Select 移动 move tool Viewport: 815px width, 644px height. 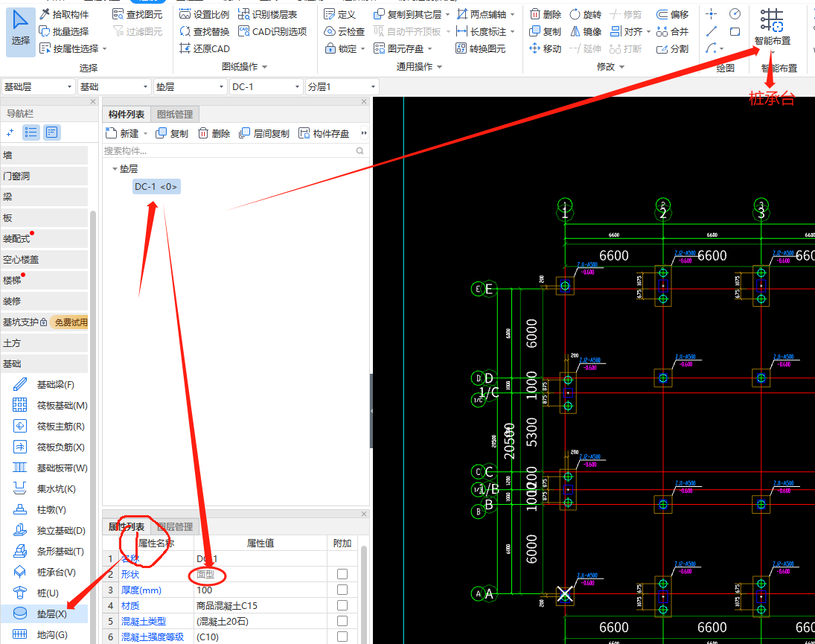point(546,49)
